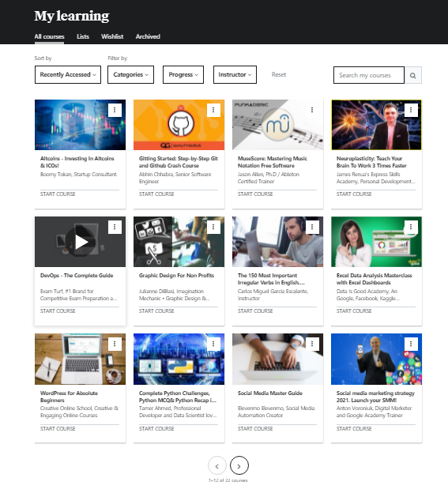Image resolution: width=448 pixels, height=497 pixels.
Task: Open three-dot menu on Gitting Started card
Action: click(213, 110)
